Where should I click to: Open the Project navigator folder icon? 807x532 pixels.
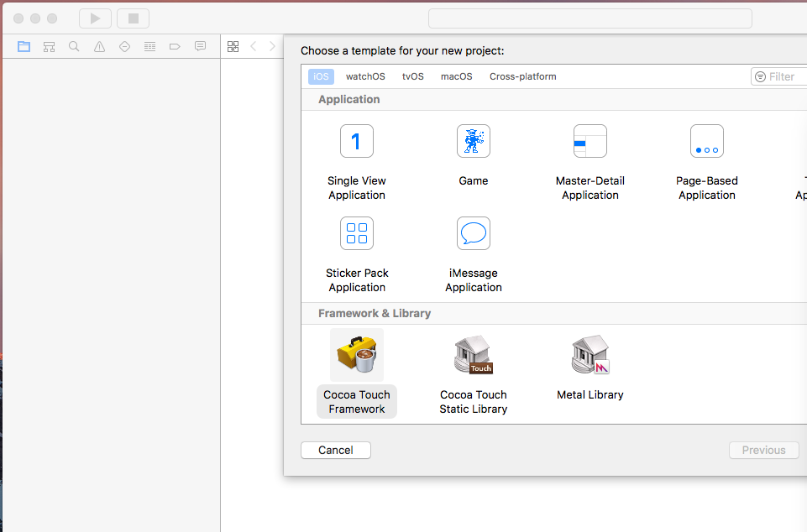click(x=24, y=47)
